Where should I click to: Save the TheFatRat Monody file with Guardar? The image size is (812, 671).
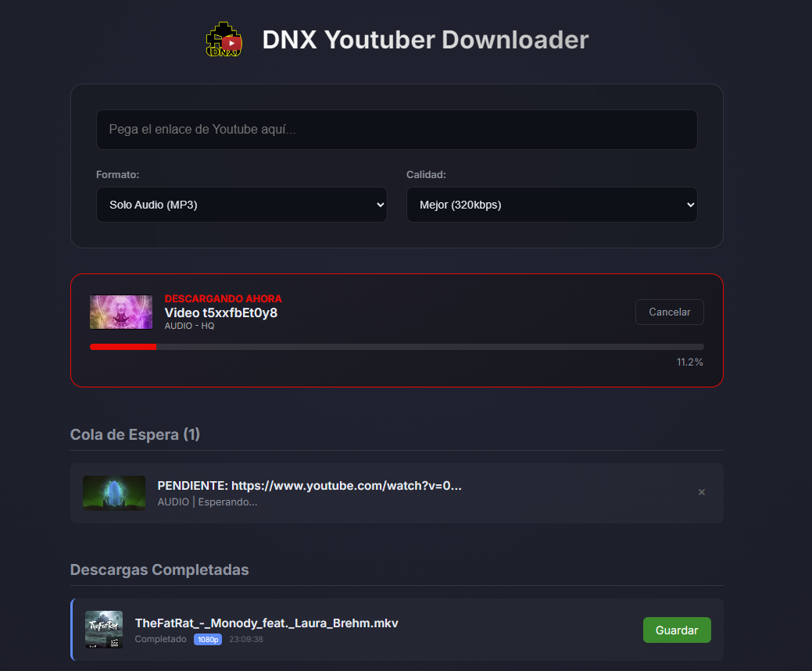click(x=677, y=630)
